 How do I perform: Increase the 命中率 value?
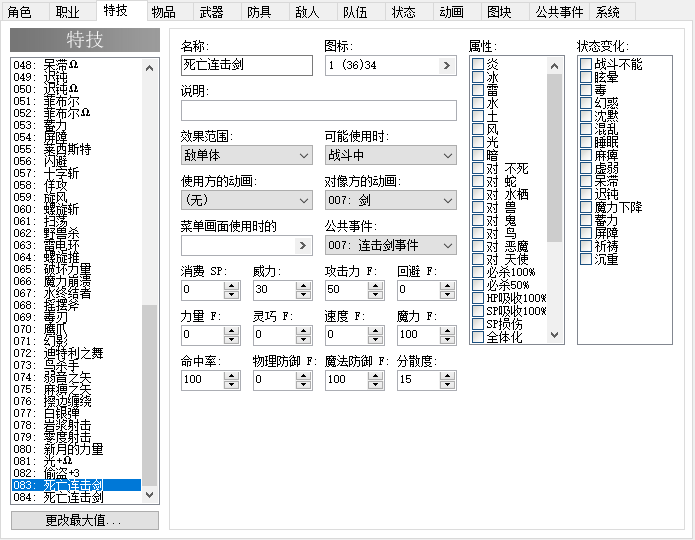click(231, 376)
